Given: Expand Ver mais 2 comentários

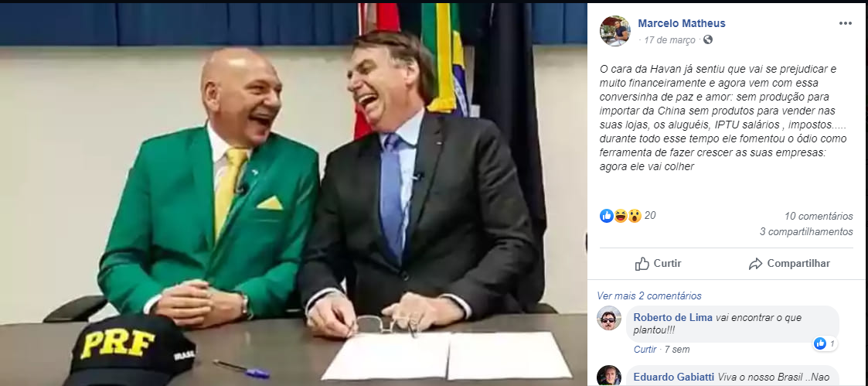Looking at the screenshot, I should point(648,295).
